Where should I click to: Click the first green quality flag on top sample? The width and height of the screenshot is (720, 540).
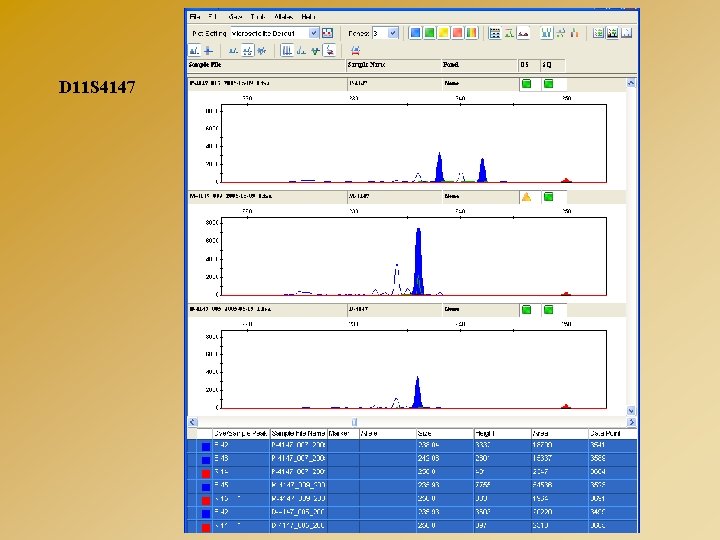click(527, 84)
